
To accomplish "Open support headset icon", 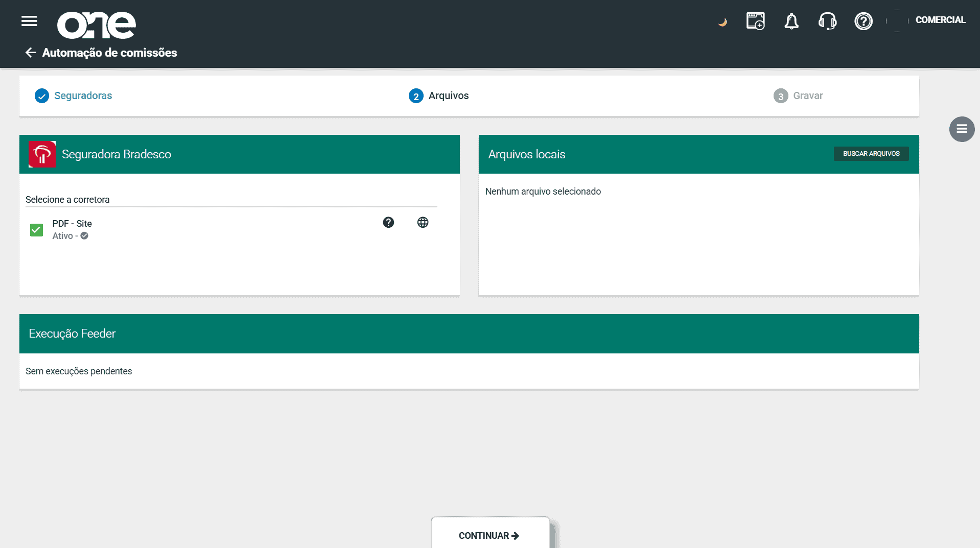I will tap(827, 21).
